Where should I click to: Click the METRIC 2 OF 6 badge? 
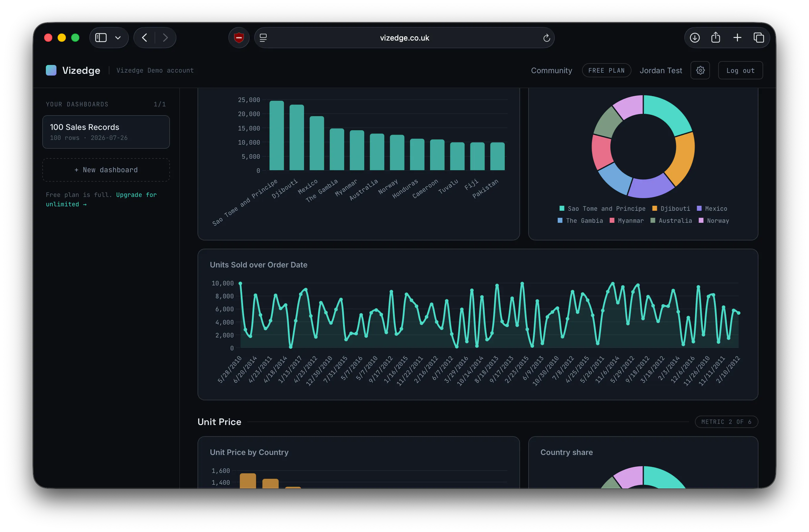726,421
